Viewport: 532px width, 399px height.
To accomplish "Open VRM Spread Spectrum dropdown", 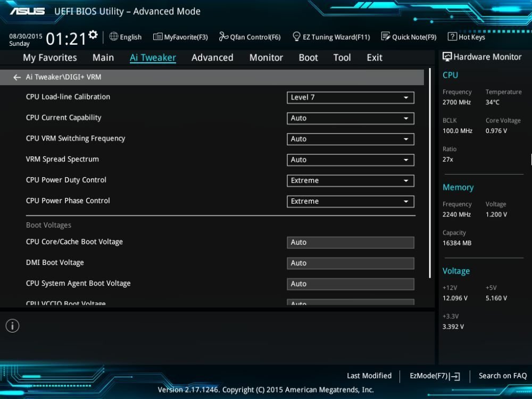I will [x=350, y=160].
